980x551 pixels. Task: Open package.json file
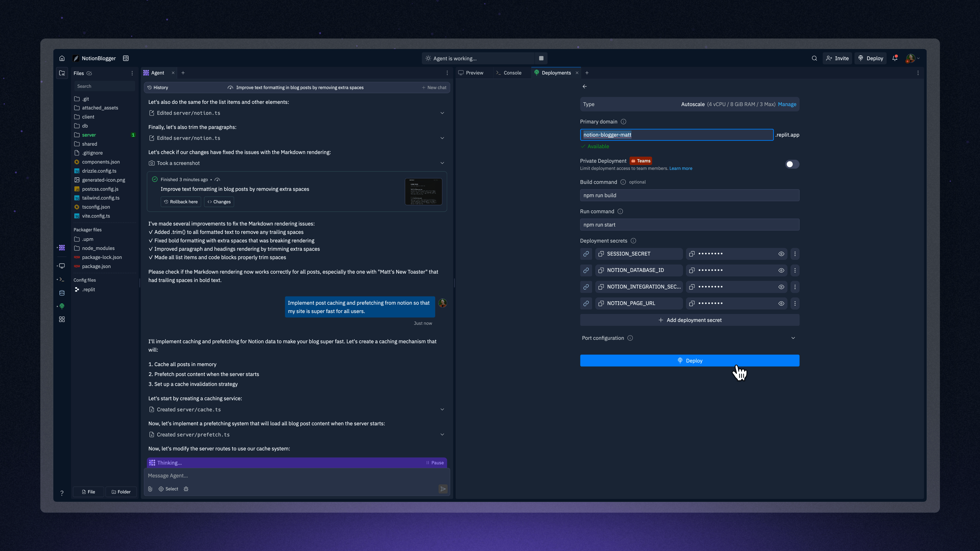[105, 266]
